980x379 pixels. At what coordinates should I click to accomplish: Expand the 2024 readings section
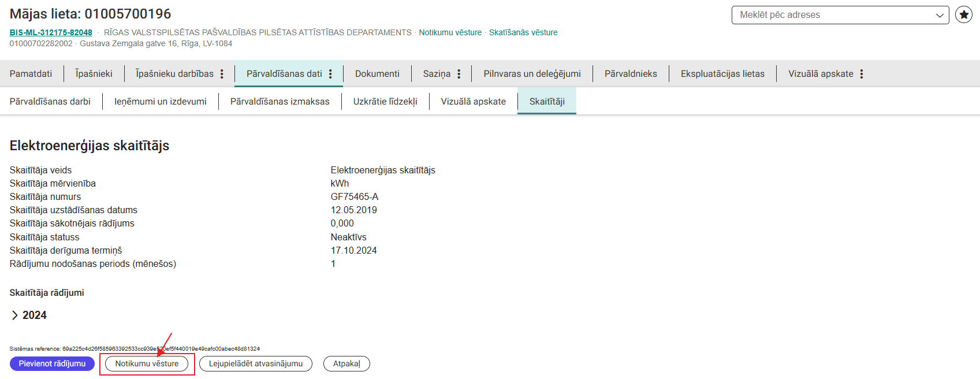pyautogui.click(x=15, y=315)
